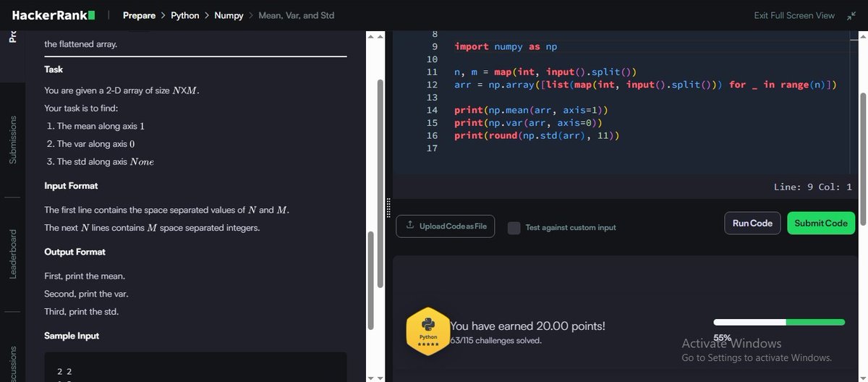Click the sample input code box

click(195, 367)
